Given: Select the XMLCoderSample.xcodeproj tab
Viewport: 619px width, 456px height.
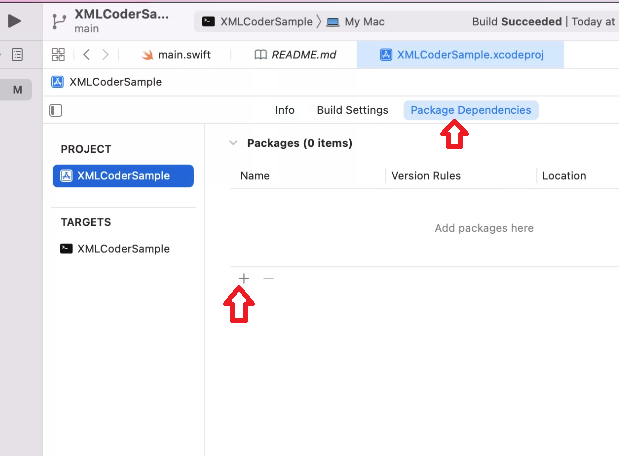Looking at the screenshot, I should point(461,54).
